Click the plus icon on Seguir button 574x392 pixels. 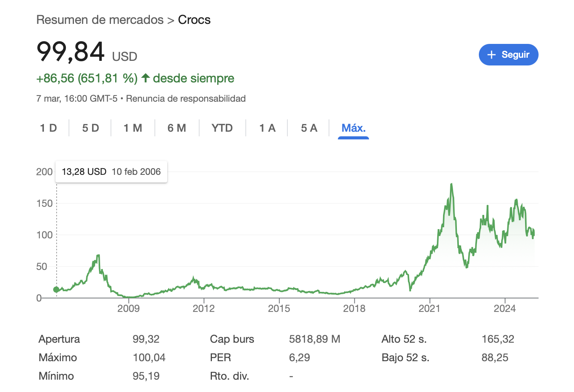[491, 55]
